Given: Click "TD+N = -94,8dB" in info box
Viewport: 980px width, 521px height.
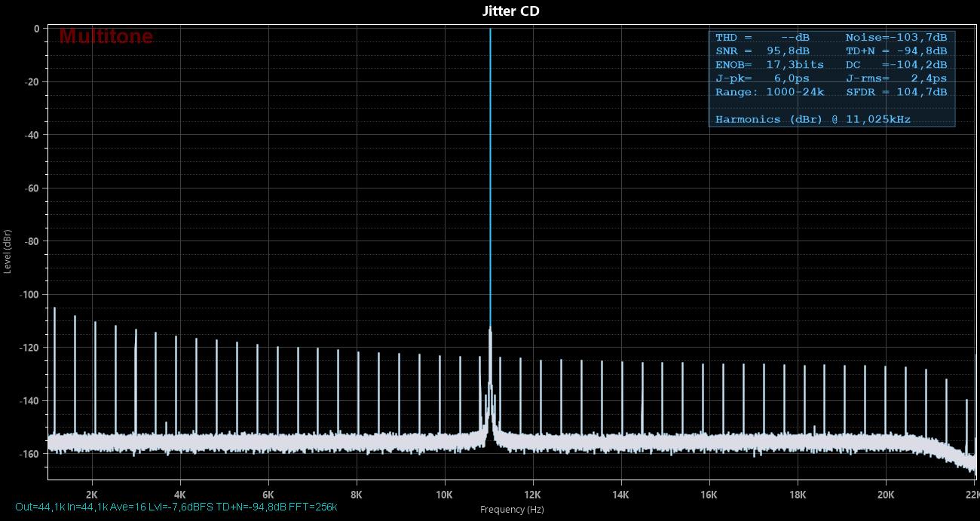Looking at the screenshot, I should tap(896, 51).
